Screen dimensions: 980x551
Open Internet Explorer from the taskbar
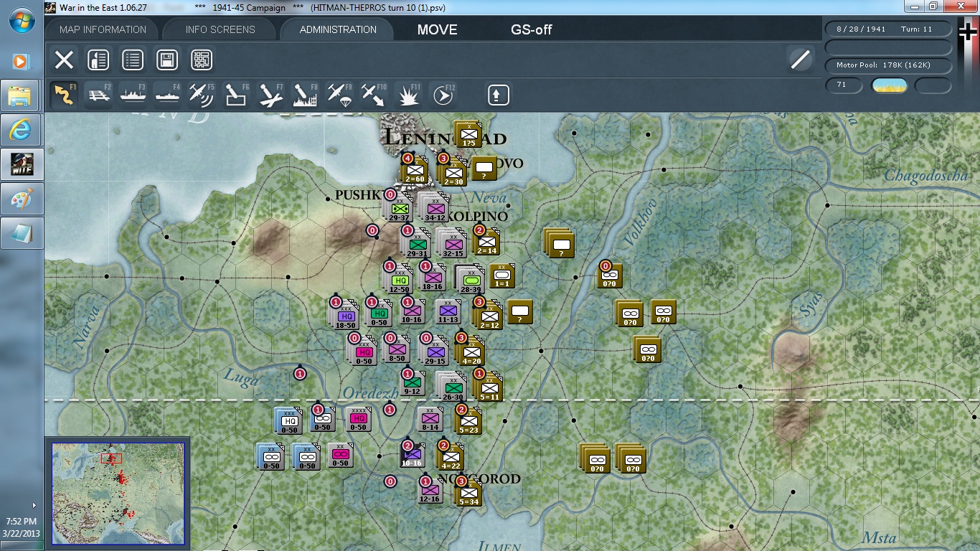tap(21, 130)
